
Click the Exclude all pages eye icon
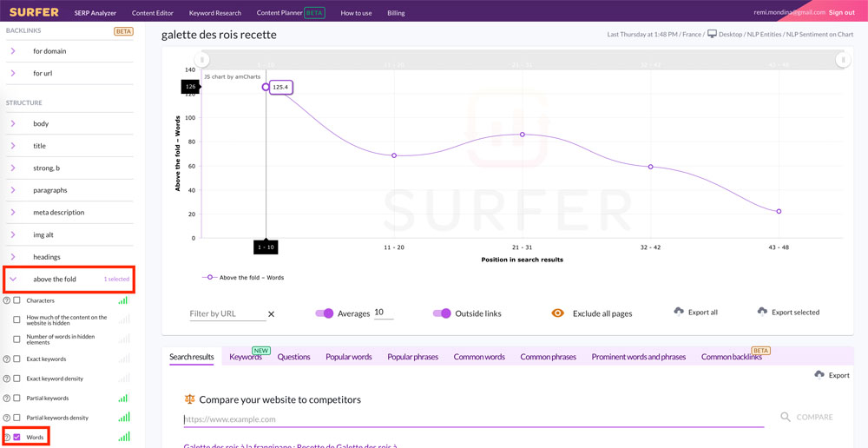pos(557,313)
